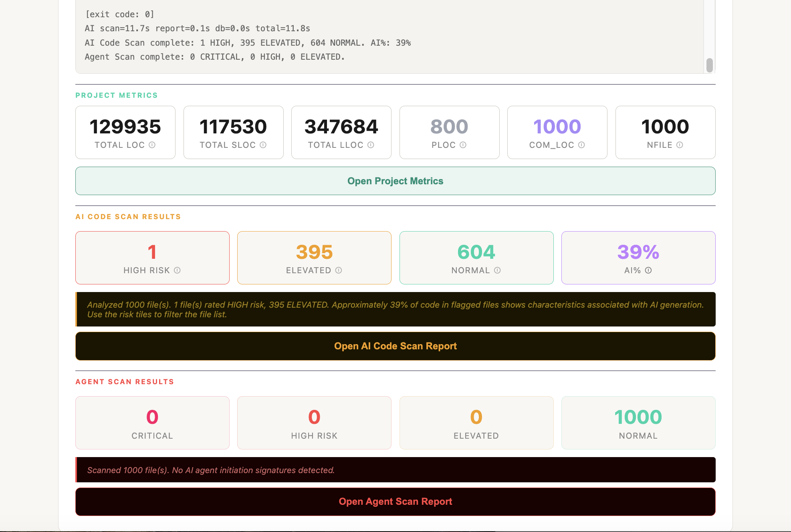Click the info icon next to TOTAL LLOC

[x=371, y=145]
